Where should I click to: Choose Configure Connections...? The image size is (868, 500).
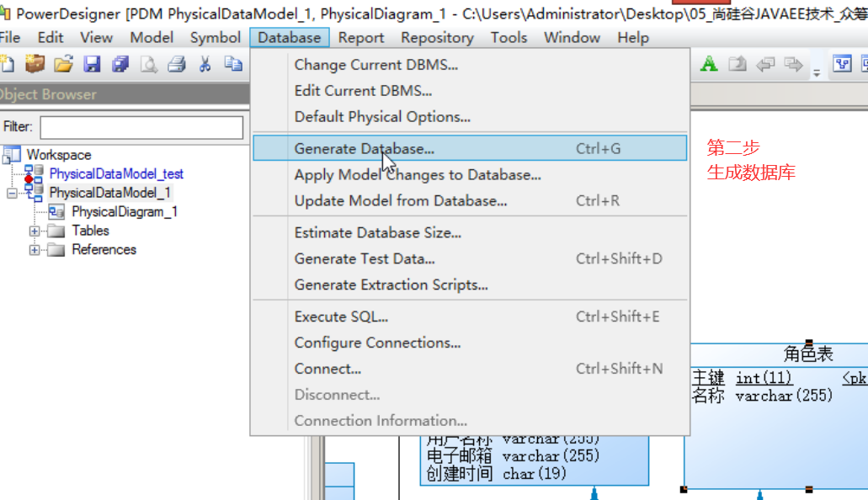(x=470, y=343)
